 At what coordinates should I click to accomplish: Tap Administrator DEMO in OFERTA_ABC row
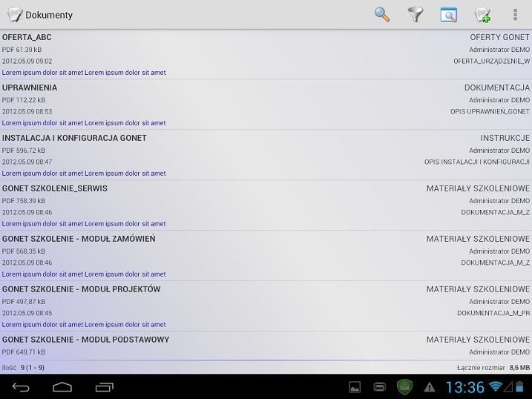tap(499, 50)
